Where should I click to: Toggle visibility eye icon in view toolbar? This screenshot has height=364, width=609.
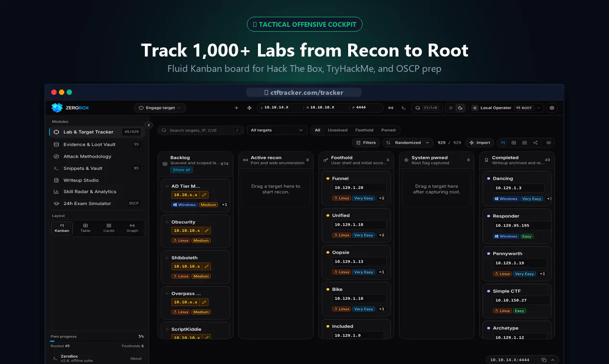click(x=549, y=143)
